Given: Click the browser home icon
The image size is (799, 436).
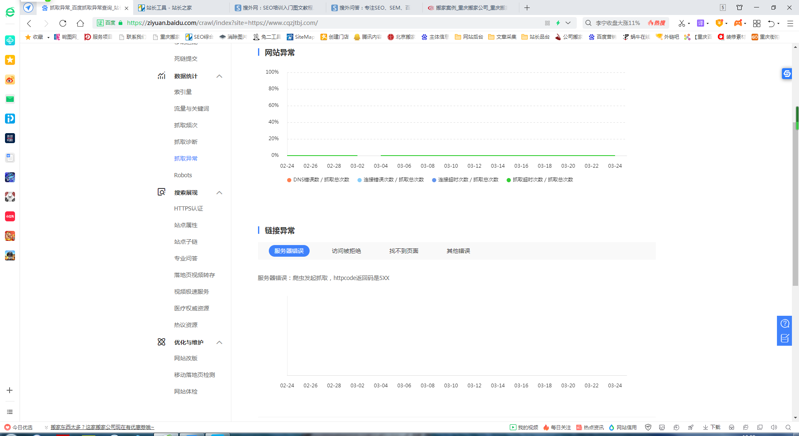Looking at the screenshot, I should 80,23.
